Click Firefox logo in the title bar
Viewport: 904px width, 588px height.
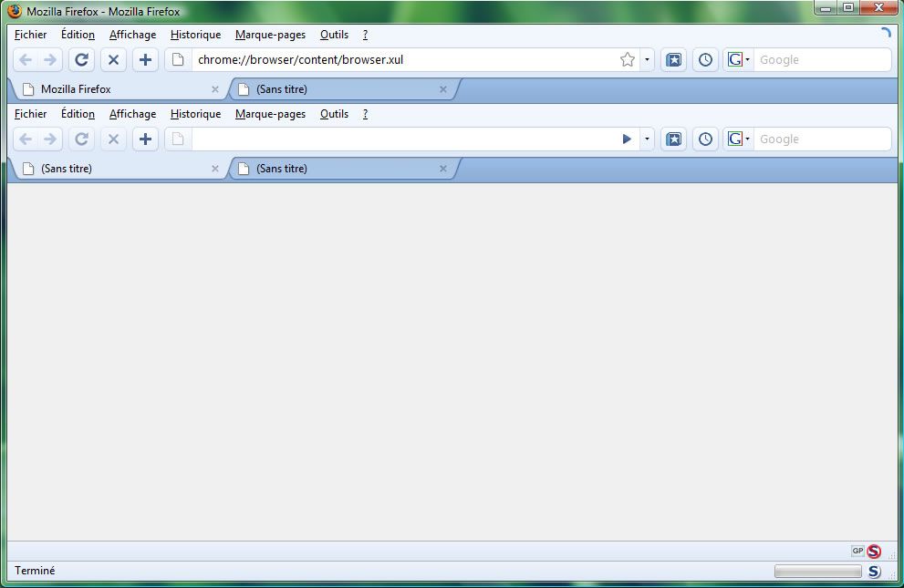point(15,11)
